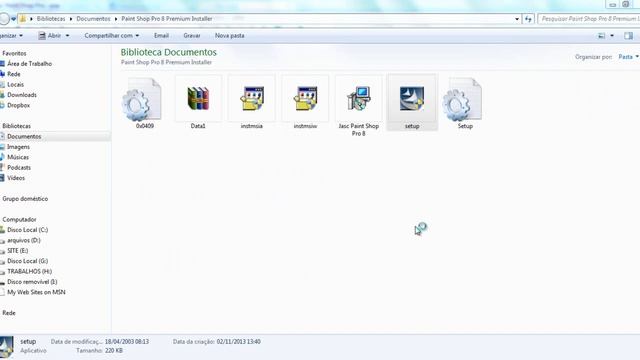Screen dimensions: 640x360
Task: Click the Abrir toolbar button
Action: click(x=49, y=36)
